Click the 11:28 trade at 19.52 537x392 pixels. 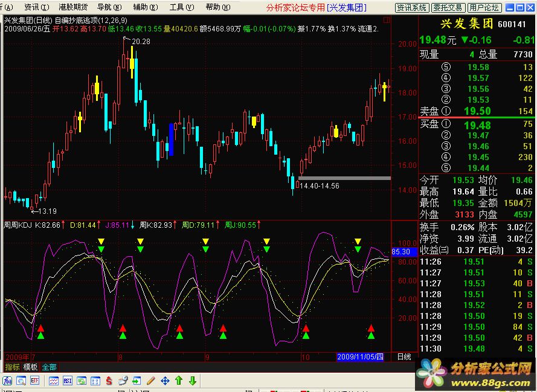pyautogui.click(x=476, y=305)
